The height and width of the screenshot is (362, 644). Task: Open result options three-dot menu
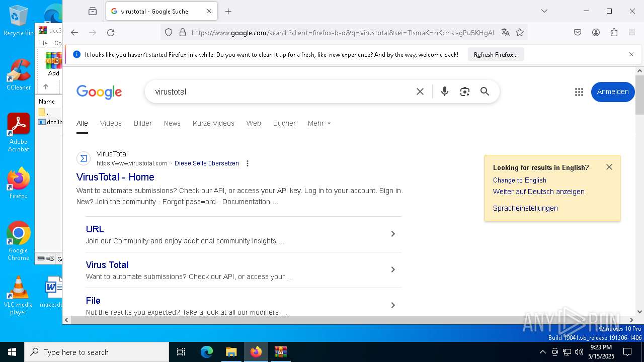click(x=247, y=163)
